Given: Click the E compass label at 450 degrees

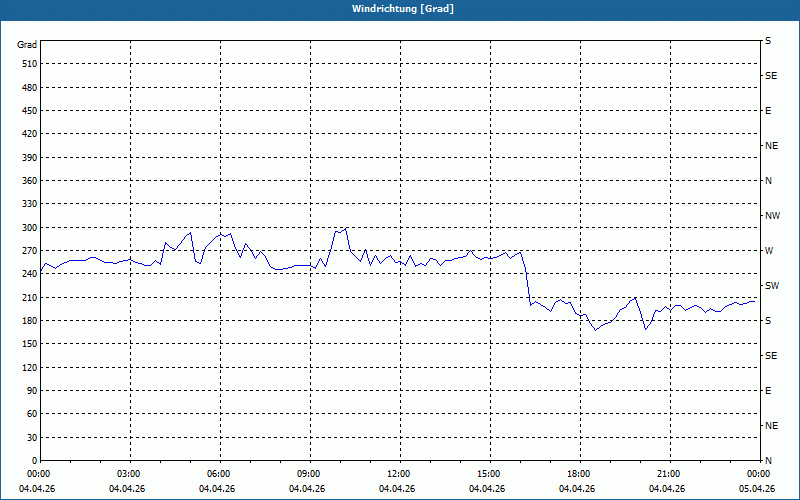Looking at the screenshot, I should (768, 111).
